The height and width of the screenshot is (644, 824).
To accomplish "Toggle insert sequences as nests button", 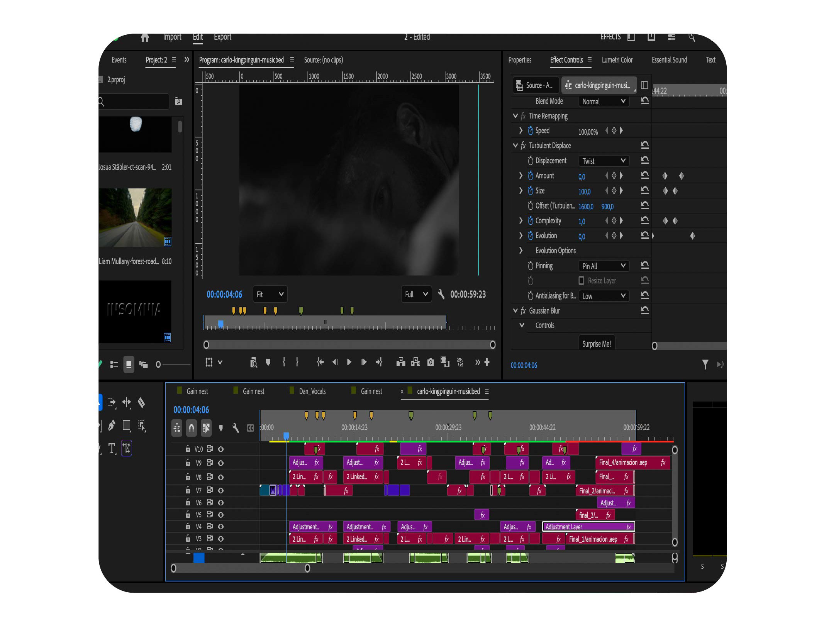I will [177, 428].
